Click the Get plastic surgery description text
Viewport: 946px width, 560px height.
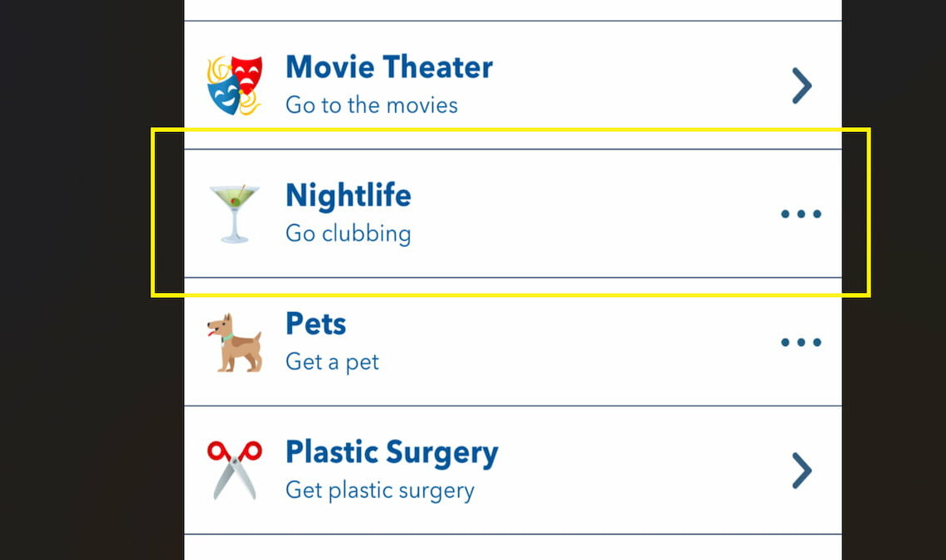click(x=380, y=490)
